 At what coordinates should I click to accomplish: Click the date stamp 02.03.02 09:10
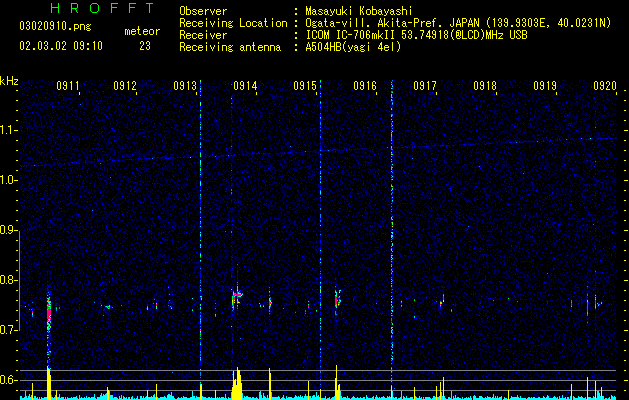coord(61,46)
